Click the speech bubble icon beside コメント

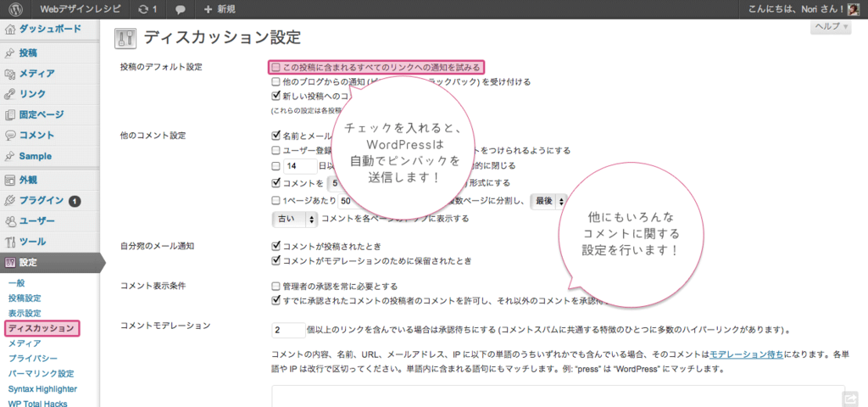[x=10, y=136]
